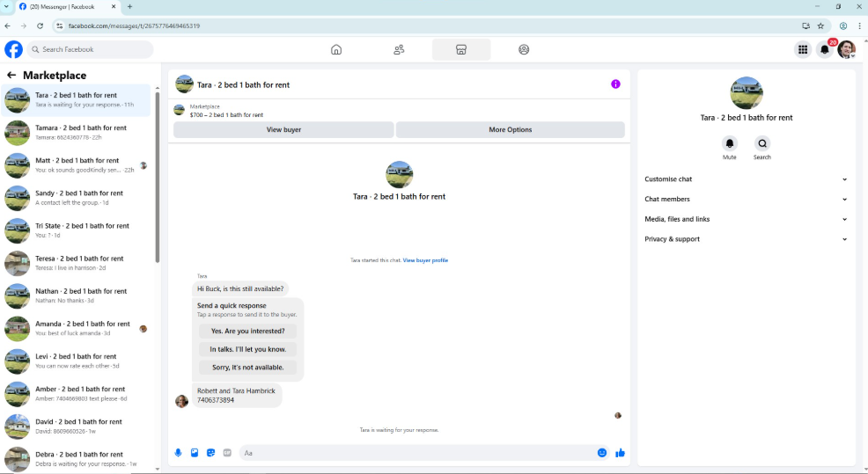Open the notifications bell with badge 20

(824, 50)
